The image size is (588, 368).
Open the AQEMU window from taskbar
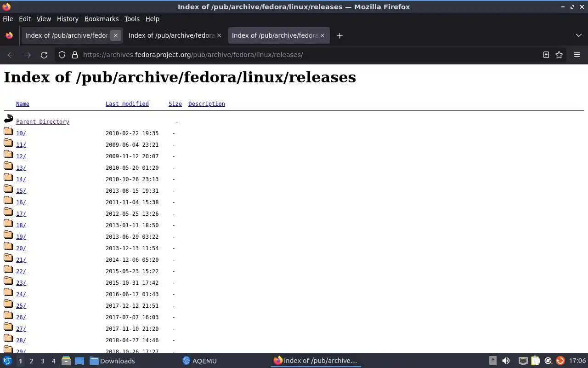pyautogui.click(x=199, y=361)
